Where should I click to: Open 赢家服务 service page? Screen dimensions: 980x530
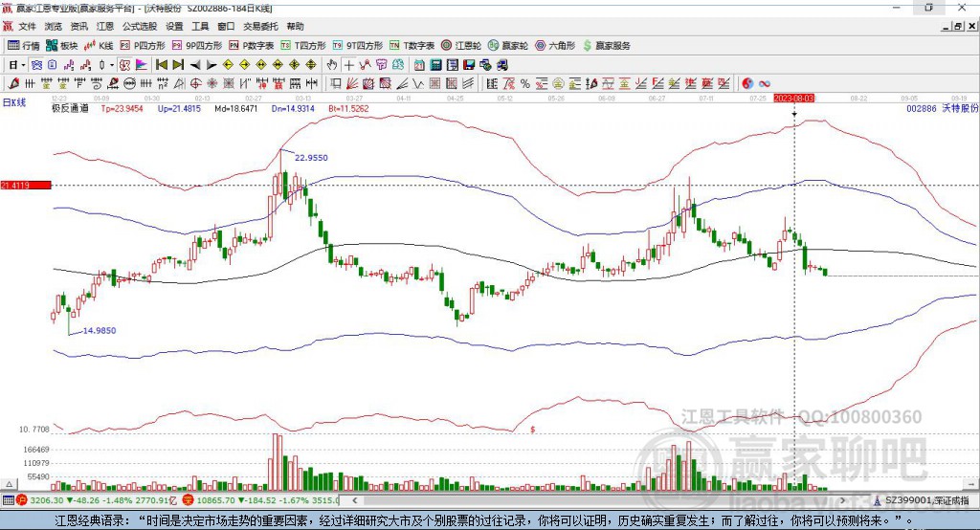pos(606,46)
